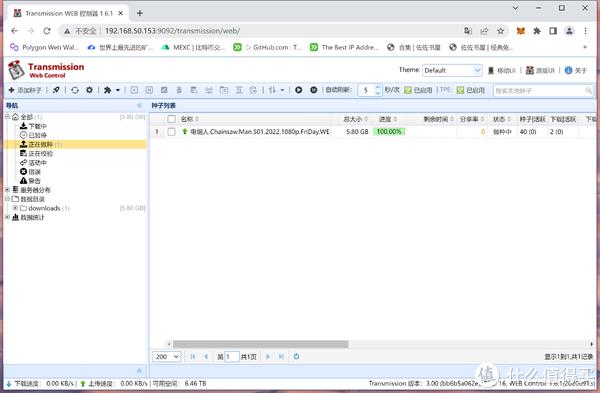Click the auto-refresh seconds input field

click(x=367, y=90)
